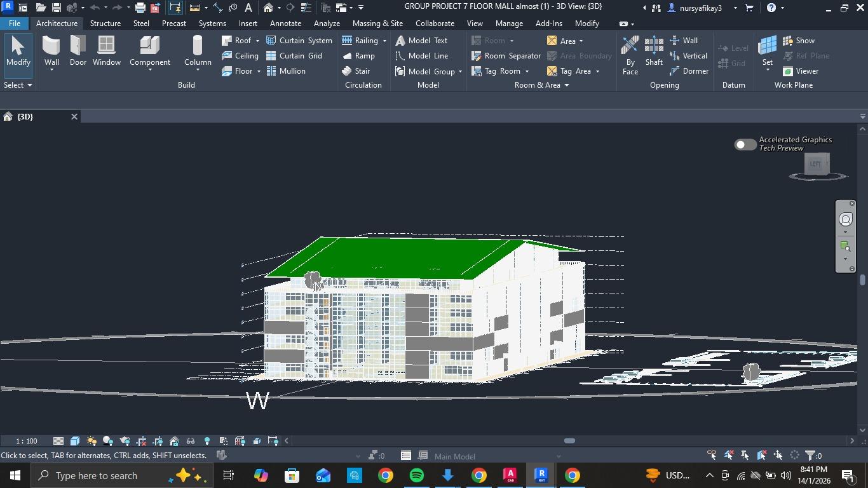This screenshot has width=868, height=488.
Task: Click the 1 : 100 view scale
Action: pos(27,441)
